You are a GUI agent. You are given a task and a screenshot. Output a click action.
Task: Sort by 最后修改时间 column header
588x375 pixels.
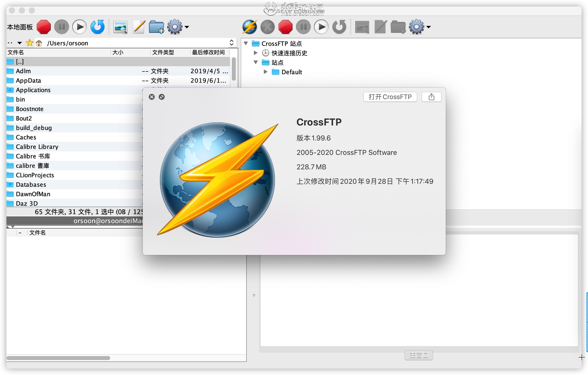(208, 52)
